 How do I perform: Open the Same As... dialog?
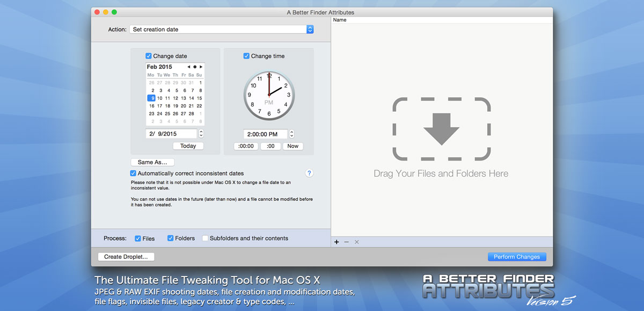[152, 162]
